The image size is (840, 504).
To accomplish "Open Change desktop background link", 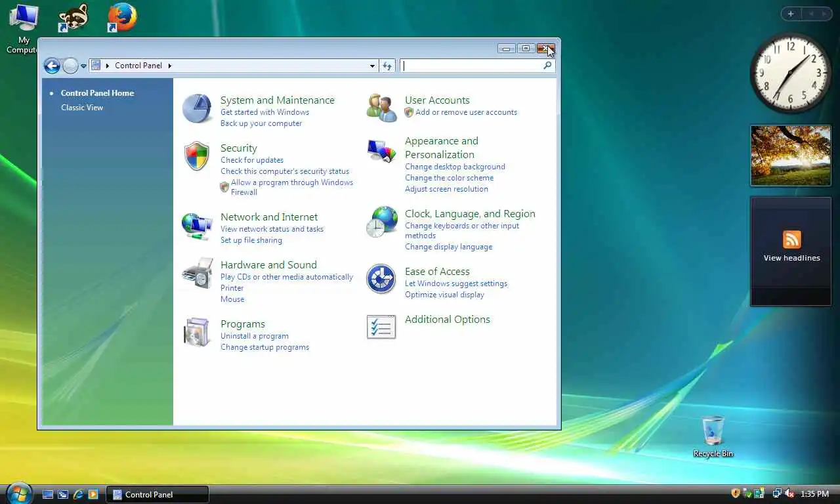I will point(455,167).
